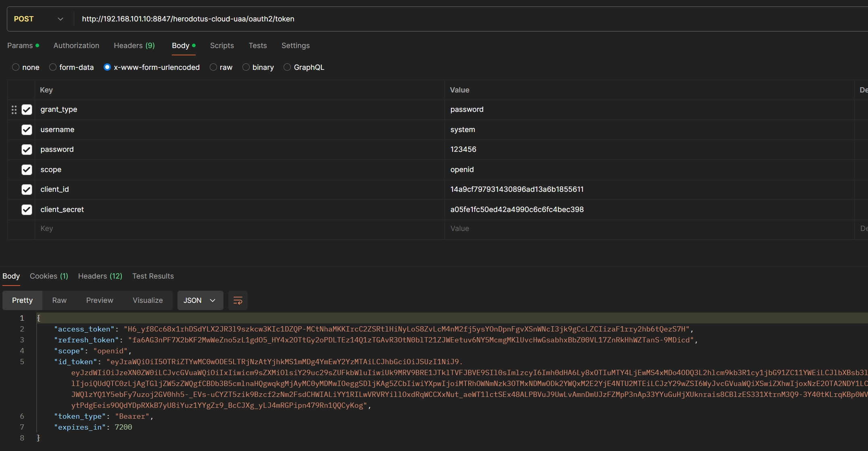Open the Scripts tab
This screenshot has height=451, width=868.
(222, 46)
